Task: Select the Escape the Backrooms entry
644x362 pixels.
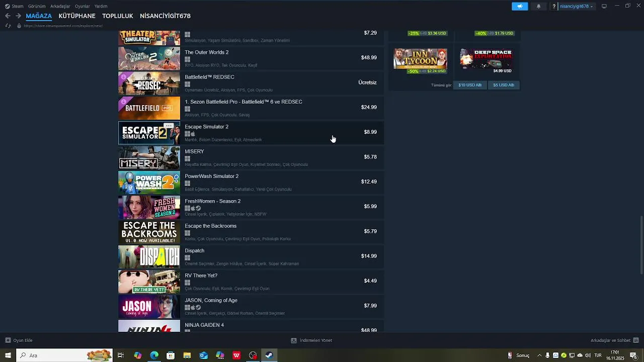Action: [x=251, y=231]
